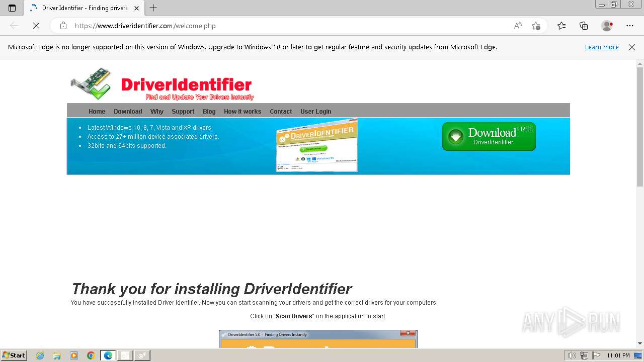This screenshot has height=362, width=644.
Task: Click the browser back arrow
Action: click(14, 26)
